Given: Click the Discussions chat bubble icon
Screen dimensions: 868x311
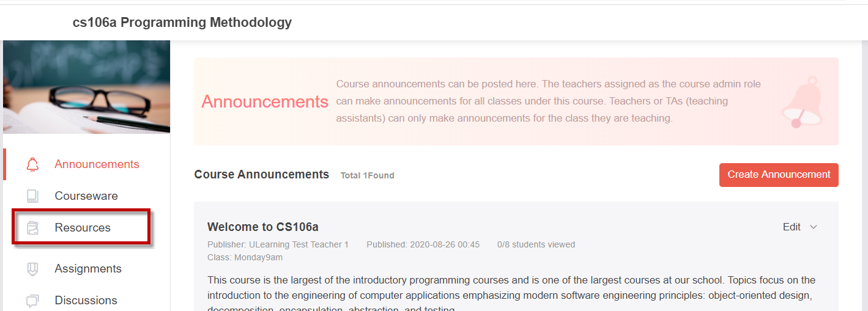Looking at the screenshot, I should click(x=32, y=301).
